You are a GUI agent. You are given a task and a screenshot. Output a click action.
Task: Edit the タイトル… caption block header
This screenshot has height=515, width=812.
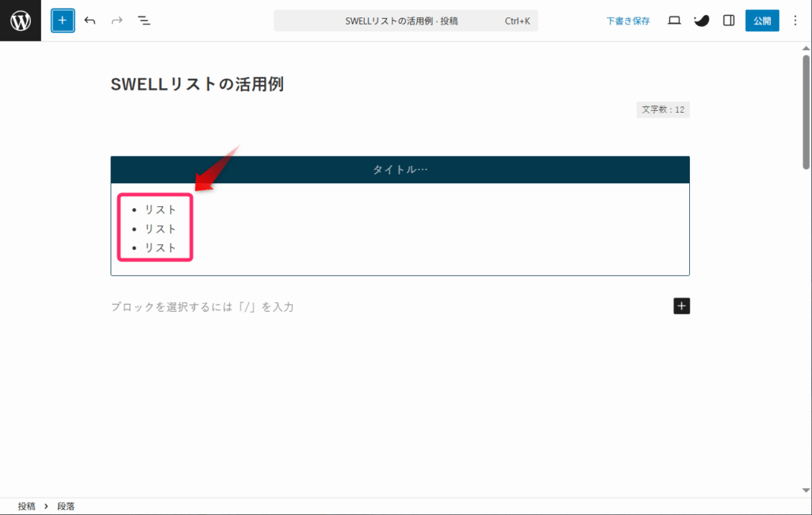click(400, 170)
